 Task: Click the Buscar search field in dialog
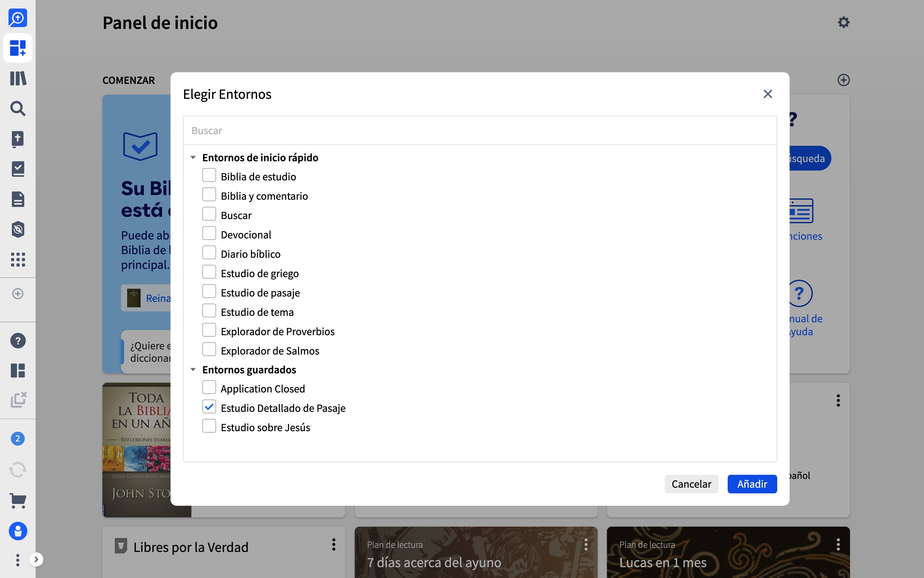(480, 130)
